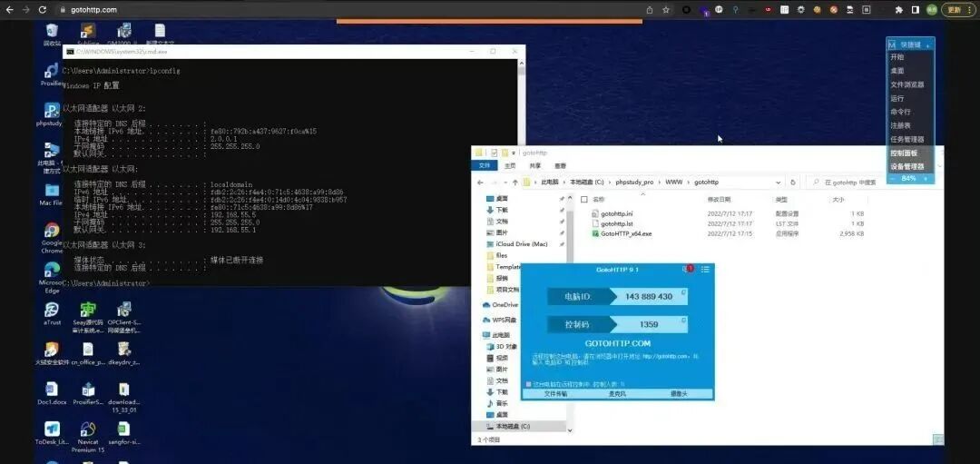Copy 控制码 using its copy icon

[684, 320]
